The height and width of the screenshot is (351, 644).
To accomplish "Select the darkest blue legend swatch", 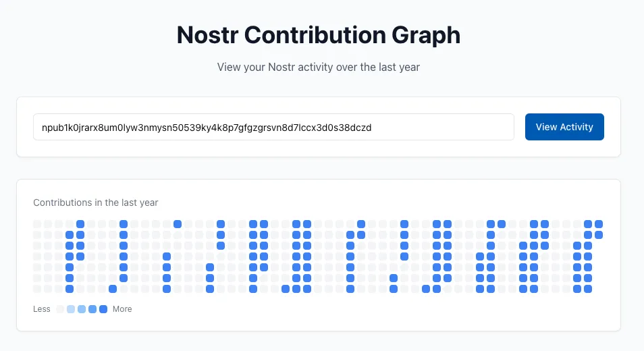I will coord(103,309).
